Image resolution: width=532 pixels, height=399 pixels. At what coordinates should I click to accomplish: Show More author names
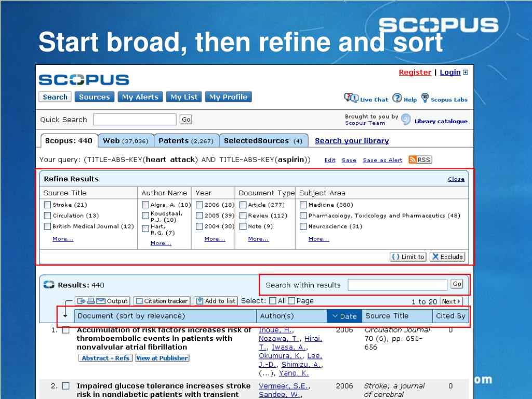click(x=161, y=243)
